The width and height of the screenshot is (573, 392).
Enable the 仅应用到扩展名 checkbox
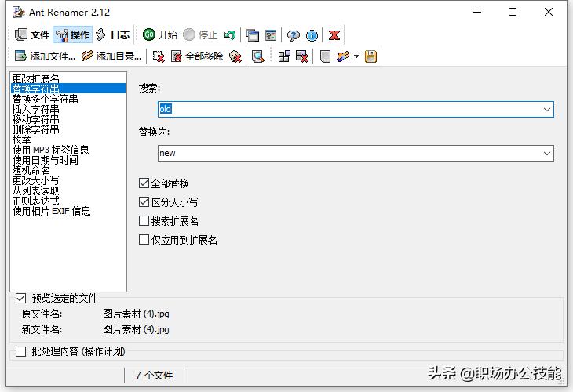click(144, 240)
